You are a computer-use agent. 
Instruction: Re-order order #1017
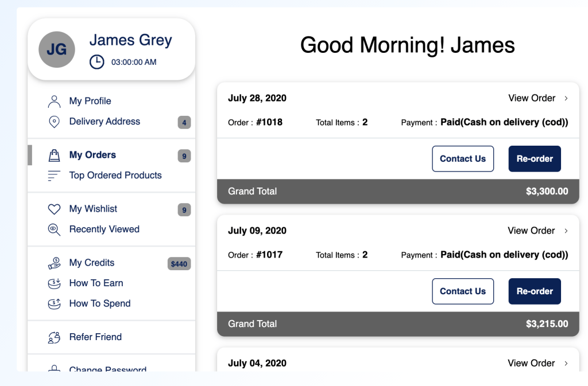[x=535, y=291]
